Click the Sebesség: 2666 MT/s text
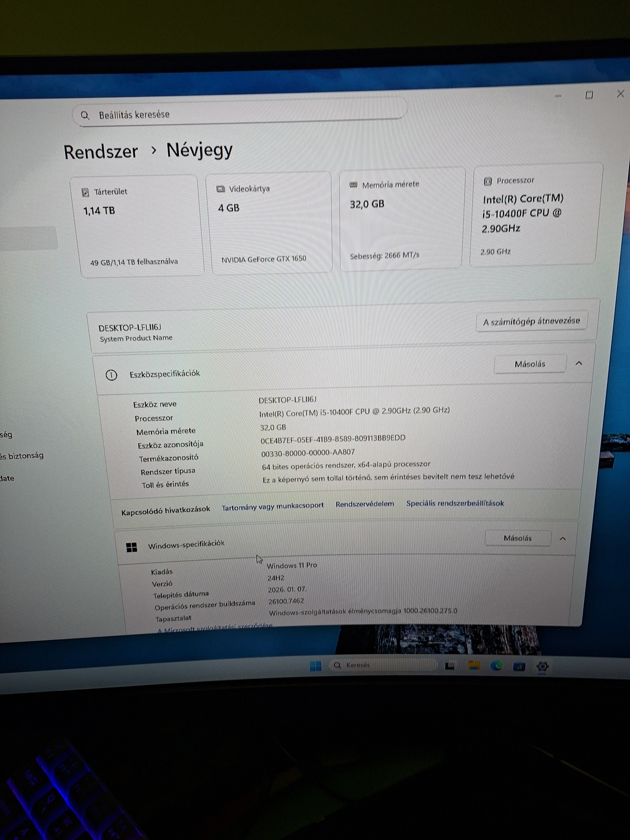Viewport: 630px width, 840px height. (x=384, y=255)
